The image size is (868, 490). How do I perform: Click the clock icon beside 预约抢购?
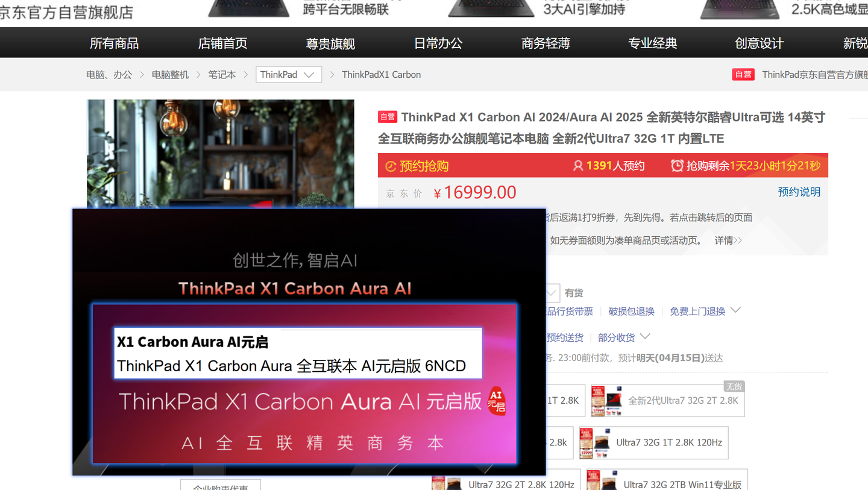(x=391, y=166)
